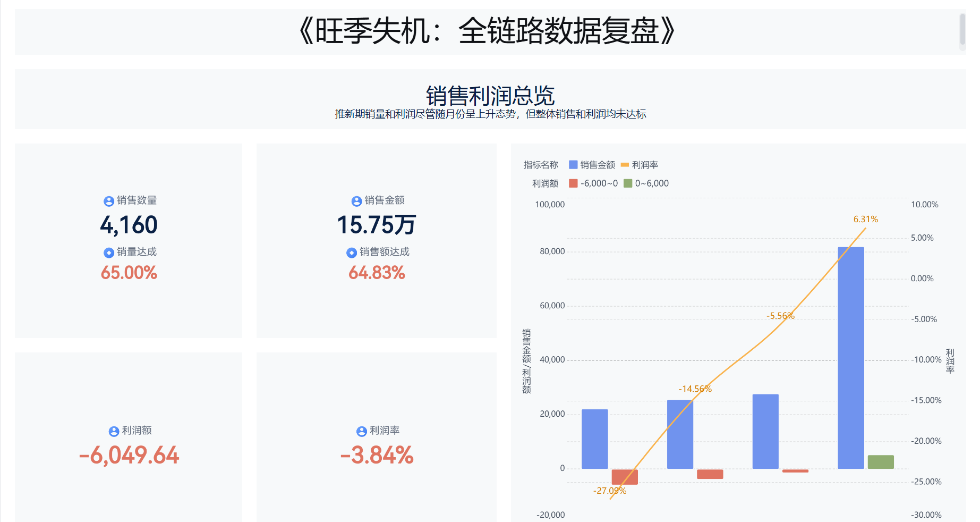
Task: Click the -27.09% profit rate label
Action: pos(609,491)
